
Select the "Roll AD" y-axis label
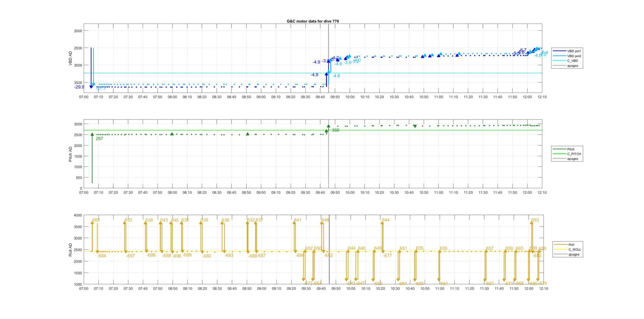[70, 250]
